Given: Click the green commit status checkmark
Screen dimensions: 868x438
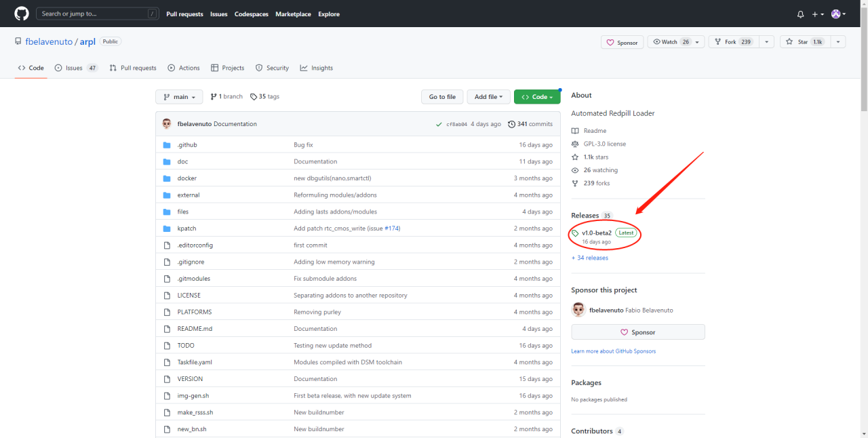Looking at the screenshot, I should 439,124.
